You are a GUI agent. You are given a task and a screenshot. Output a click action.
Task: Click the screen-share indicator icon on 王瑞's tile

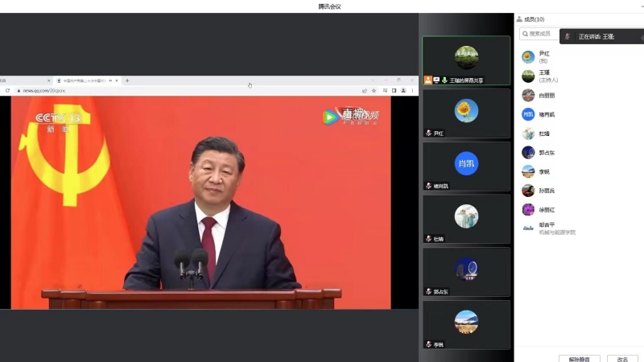coord(436,80)
